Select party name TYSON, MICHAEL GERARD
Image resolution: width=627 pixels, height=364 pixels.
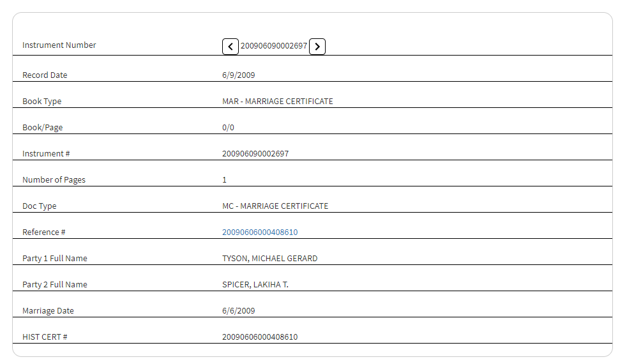coord(269,259)
